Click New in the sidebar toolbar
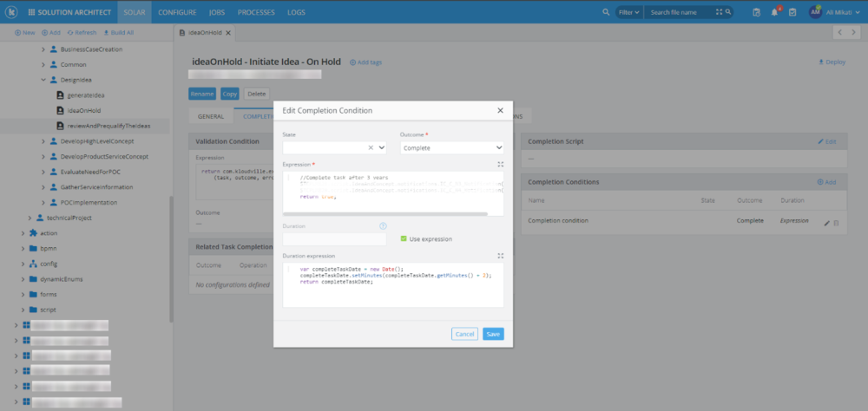The height and width of the screenshot is (411, 868). (25, 33)
